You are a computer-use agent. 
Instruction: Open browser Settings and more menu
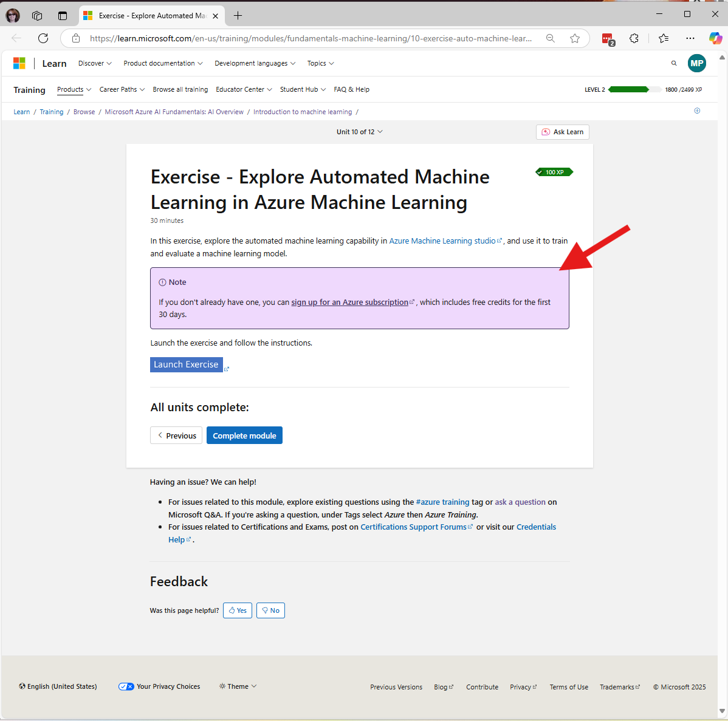click(690, 38)
